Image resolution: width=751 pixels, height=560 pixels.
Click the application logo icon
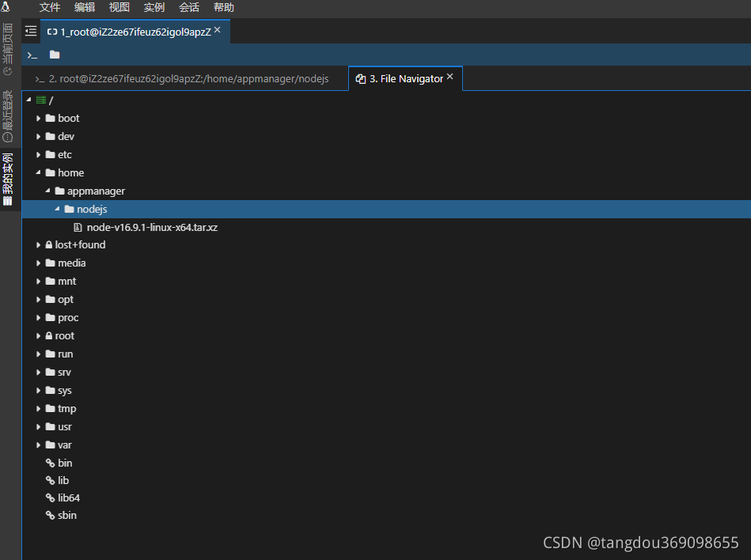pos(6,6)
